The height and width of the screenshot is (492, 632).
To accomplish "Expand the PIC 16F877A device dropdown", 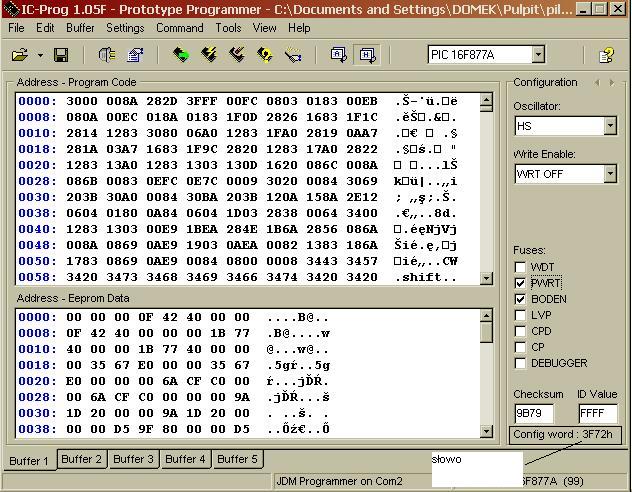I will (x=538, y=55).
